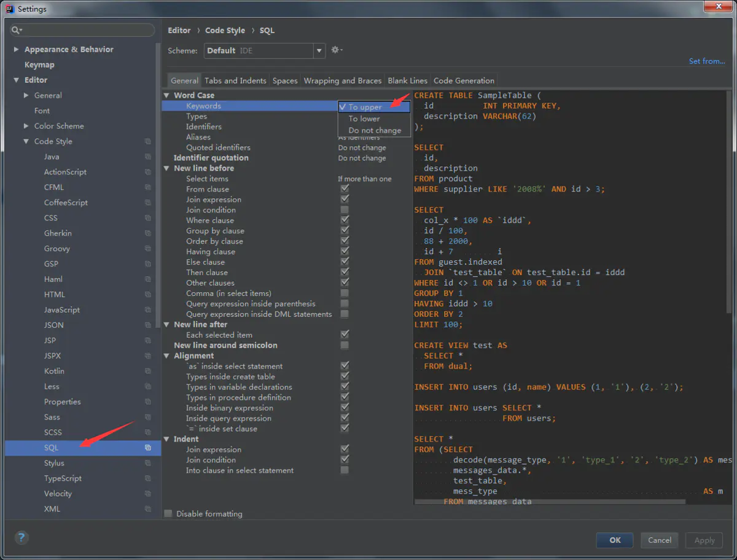Switch to the Spaces tab
Image resolution: width=737 pixels, height=560 pixels.
(285, 80)
